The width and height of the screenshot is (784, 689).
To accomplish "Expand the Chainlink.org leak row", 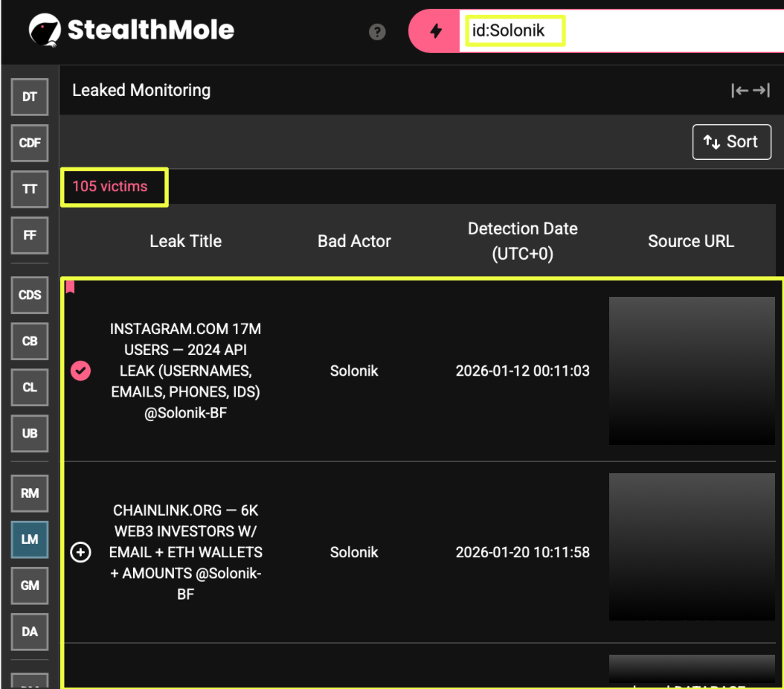I will [x=80, y=552].
